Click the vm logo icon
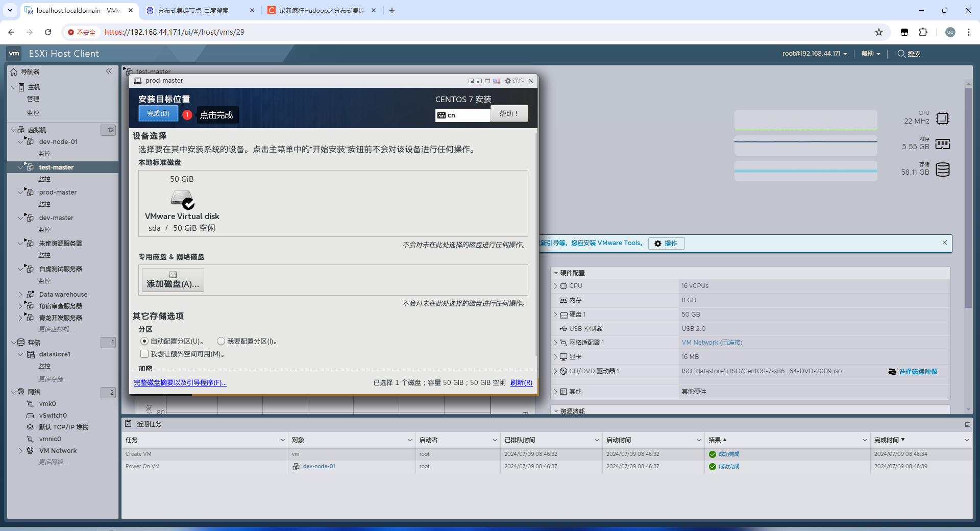 pyautogui.click(x=14, y=54)
